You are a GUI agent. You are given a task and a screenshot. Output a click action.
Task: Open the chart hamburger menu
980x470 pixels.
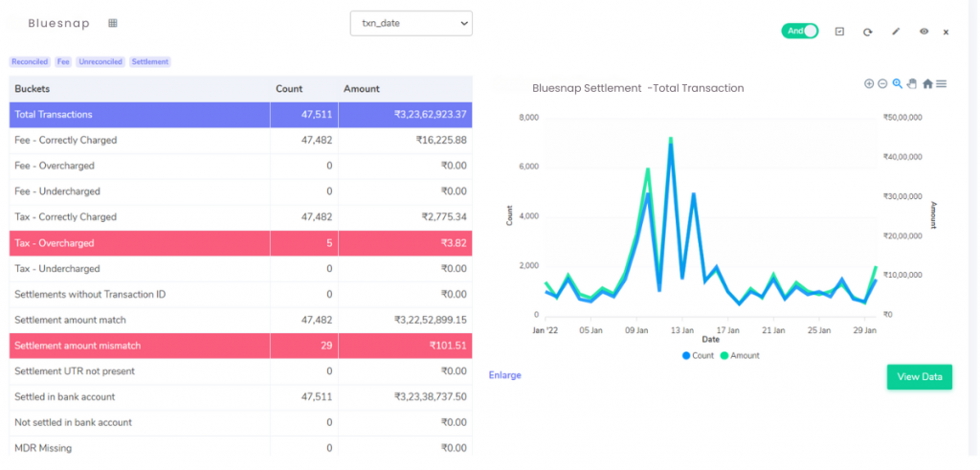(x=942, y=83)
